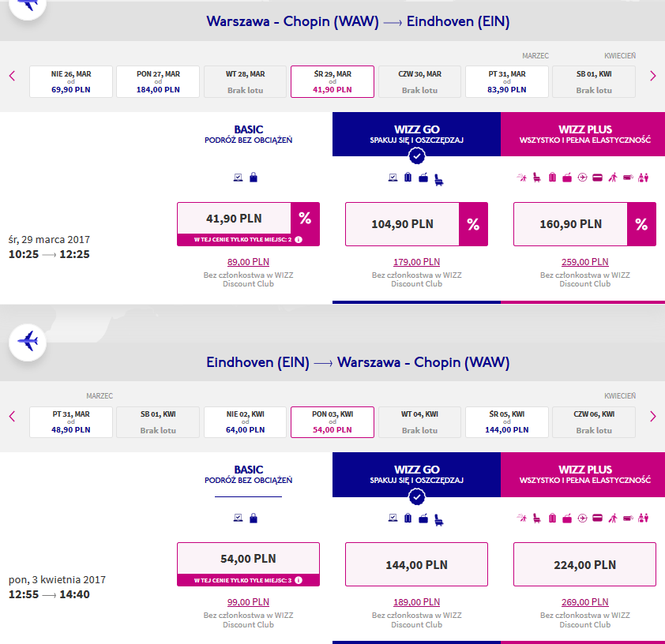This screenshot has height=644, width=665.
Task: Click the circled airplane icon under outbound WIZZ PLUS
Action: (583, 178)
